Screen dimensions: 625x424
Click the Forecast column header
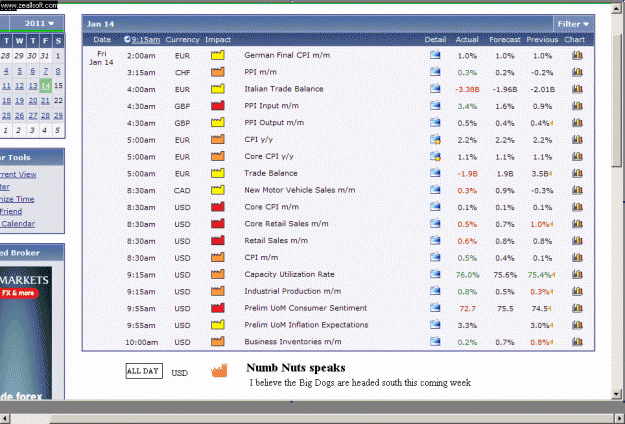505,39
